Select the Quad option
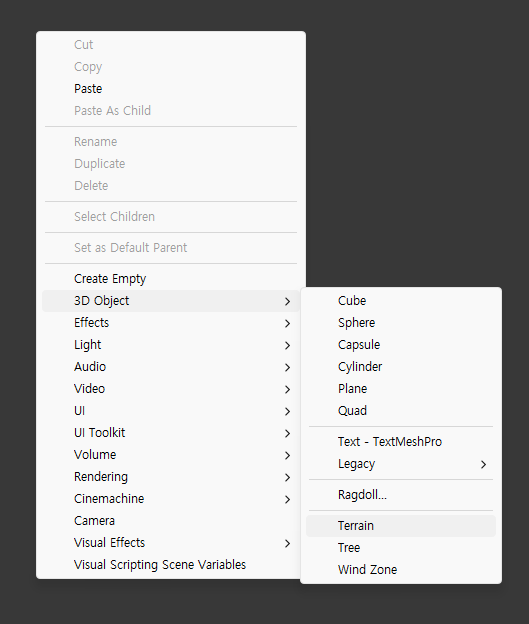 tap(401, 411)
